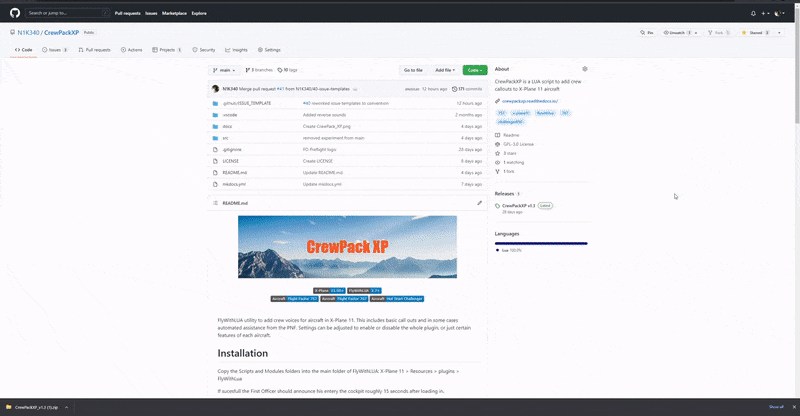Open the src folder
The height and width of the screenshot is (416, 800).
[226, 138]
